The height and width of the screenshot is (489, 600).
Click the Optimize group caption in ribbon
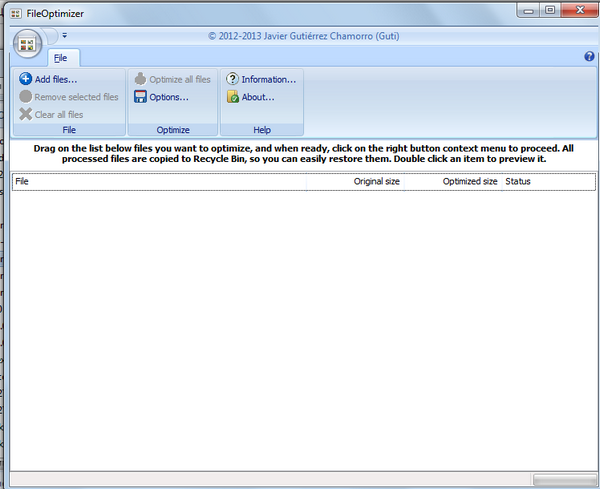tap(173, 130)
